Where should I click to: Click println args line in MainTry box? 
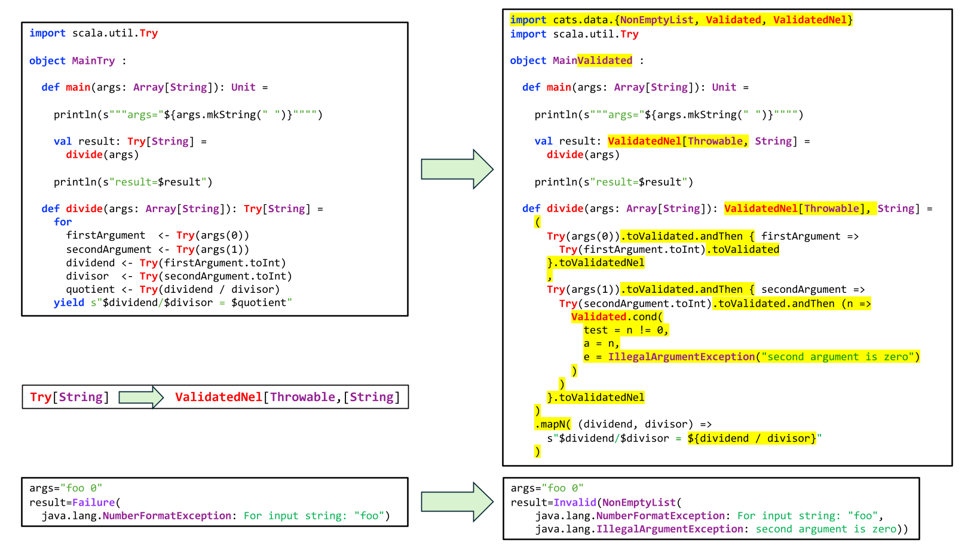click(x=188, y=115)
